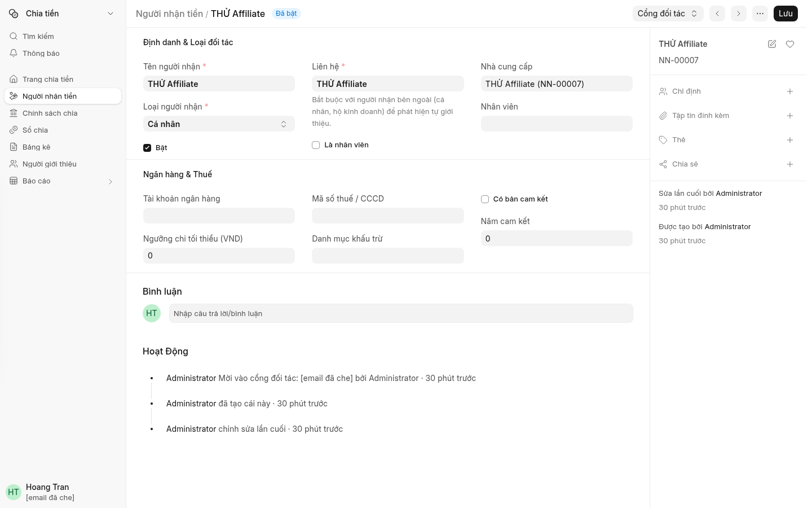Open the three-dot more options menu
Image resolution: width=812 pixels, height=508 pixels.
pyautogui.click(x=760, y=14)
